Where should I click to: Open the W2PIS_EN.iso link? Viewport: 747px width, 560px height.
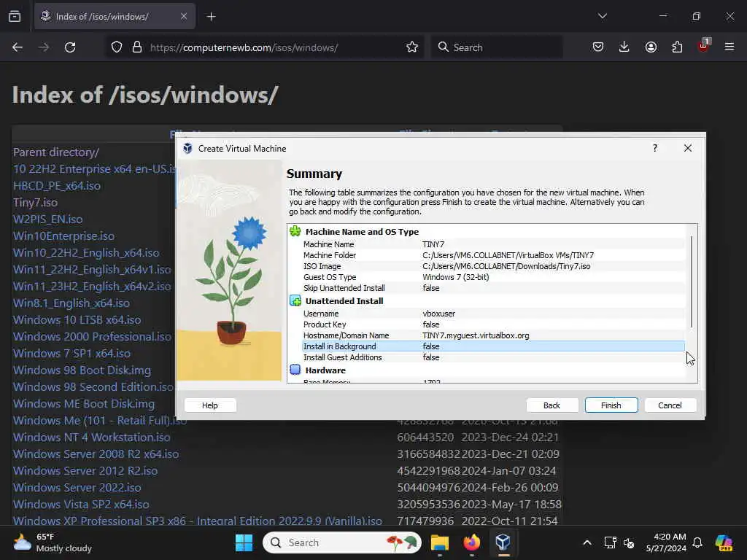(x=47, y=219)
